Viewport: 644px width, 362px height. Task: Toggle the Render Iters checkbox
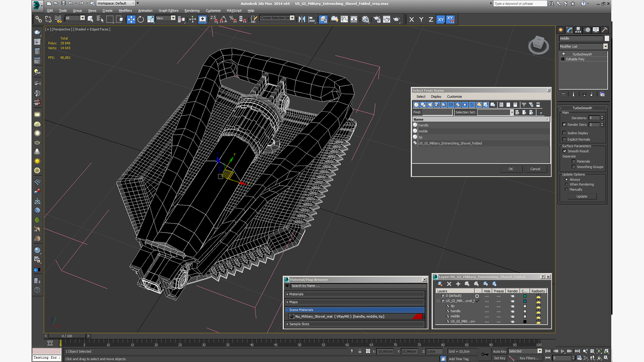coord(564,124)
